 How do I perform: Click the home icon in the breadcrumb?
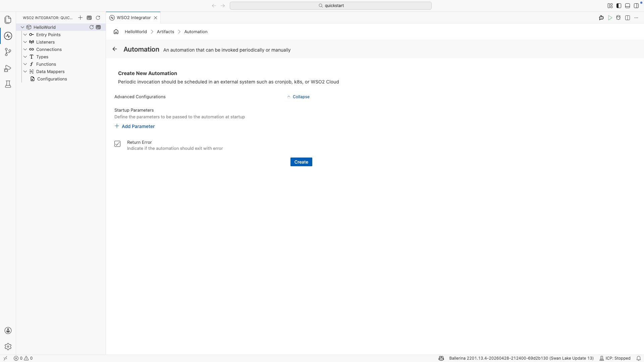click(116, 32)
